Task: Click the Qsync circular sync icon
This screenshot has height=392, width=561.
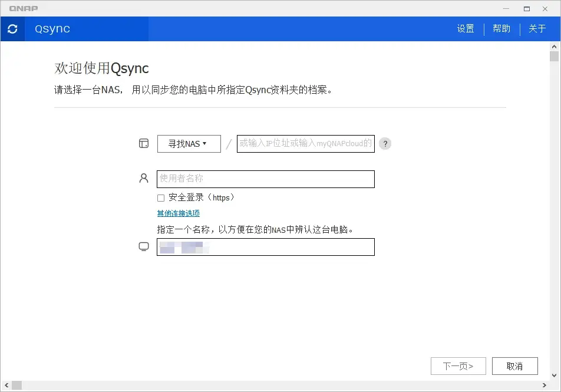Action: tap(12, 28)
